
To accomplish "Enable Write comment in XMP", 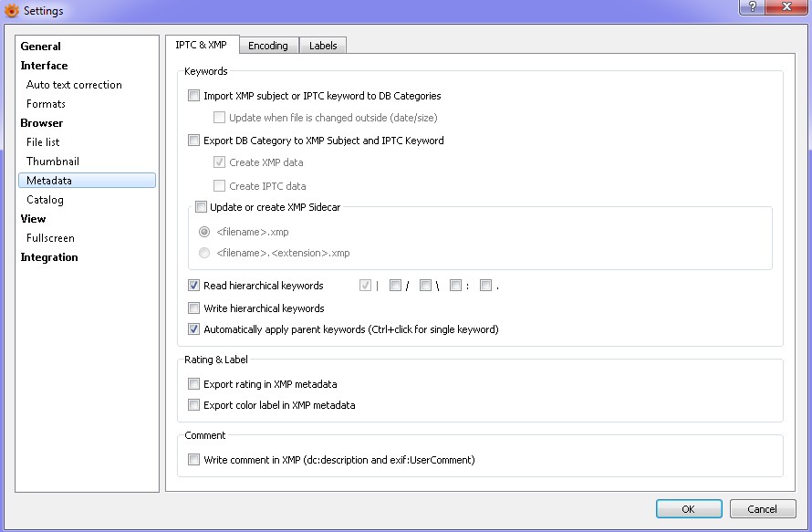I will 193,460.
